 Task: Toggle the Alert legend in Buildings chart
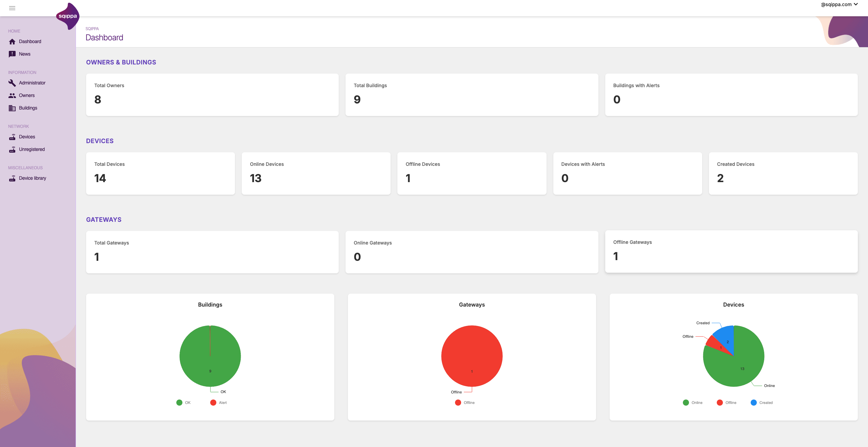click(x=218, y=403)
